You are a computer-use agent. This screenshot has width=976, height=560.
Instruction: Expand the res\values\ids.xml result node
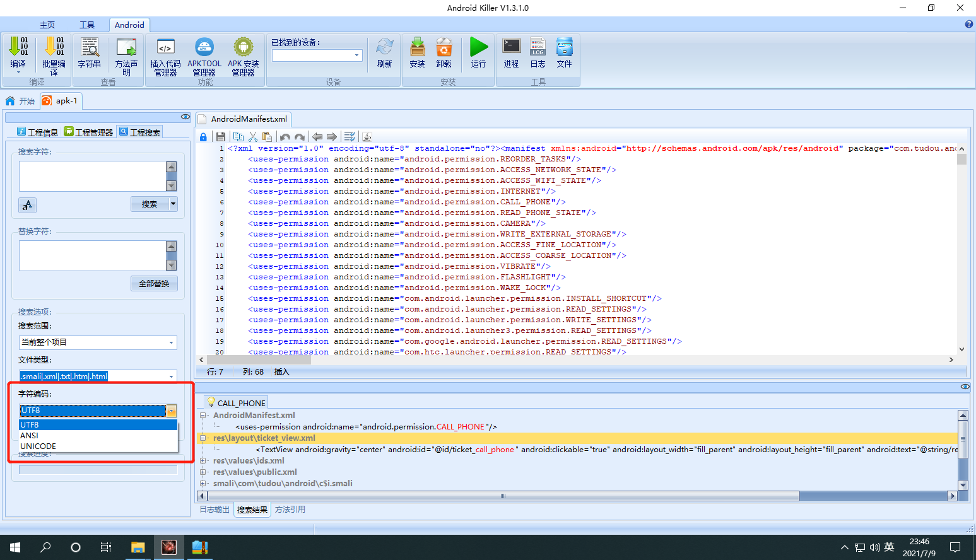point(203,461)
